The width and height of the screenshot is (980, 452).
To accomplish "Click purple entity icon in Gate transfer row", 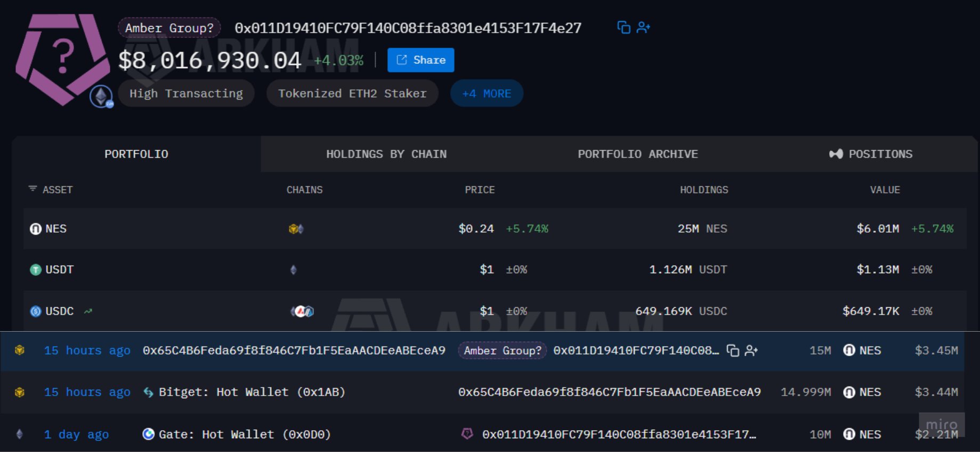I will tap(467, 434).
